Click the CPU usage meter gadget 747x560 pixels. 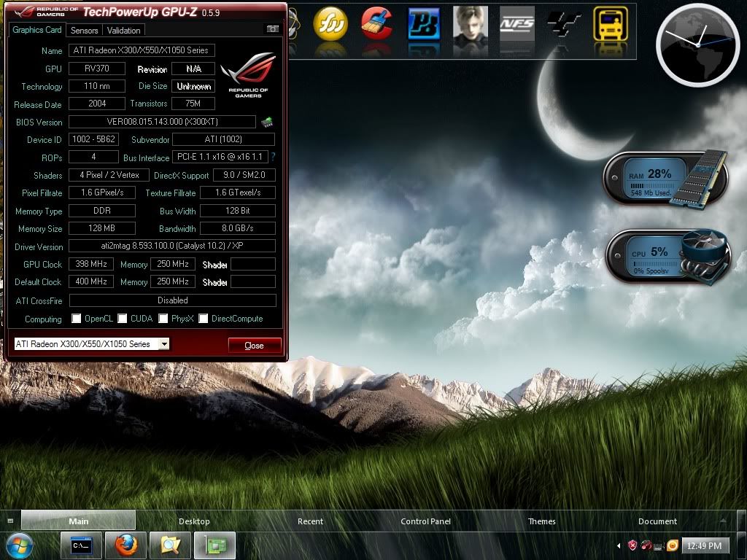(668, 257)
